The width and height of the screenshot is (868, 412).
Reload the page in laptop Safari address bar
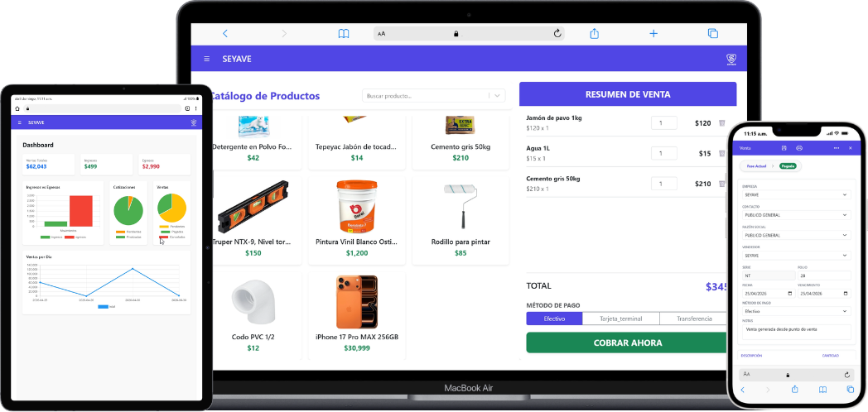tap(557, 34)
